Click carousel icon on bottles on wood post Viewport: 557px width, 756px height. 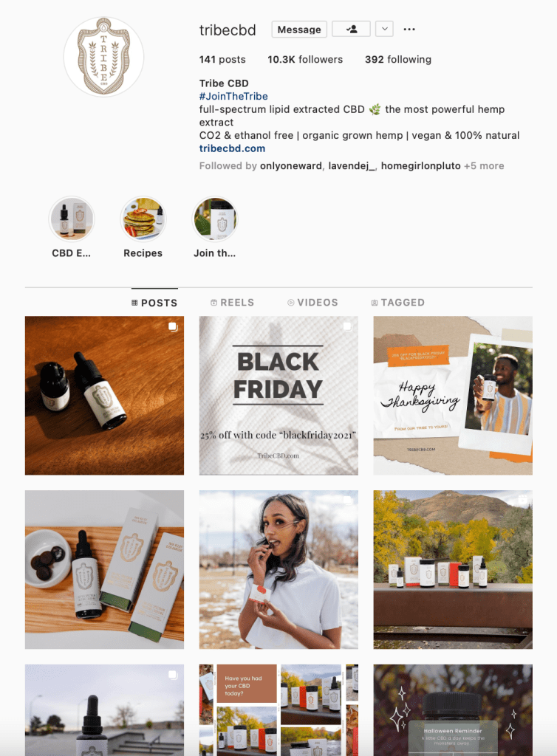pyautogui.click(x=173, y=327)
